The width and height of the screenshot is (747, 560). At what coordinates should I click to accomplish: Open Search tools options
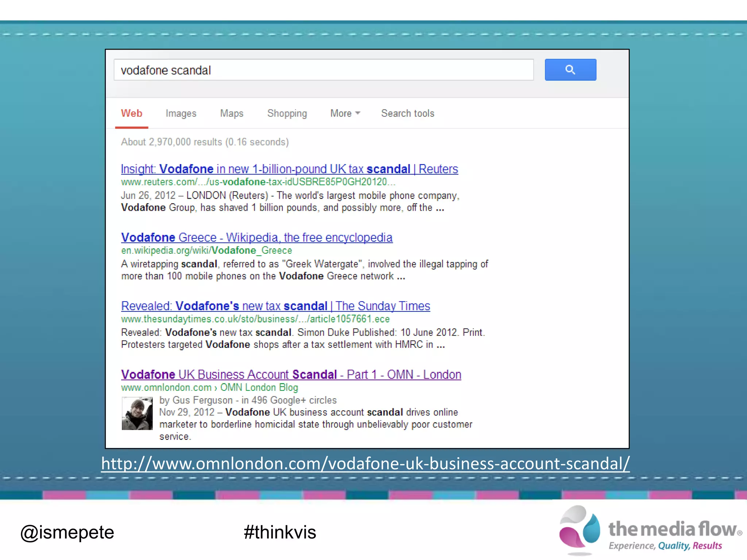coord(408,113)
